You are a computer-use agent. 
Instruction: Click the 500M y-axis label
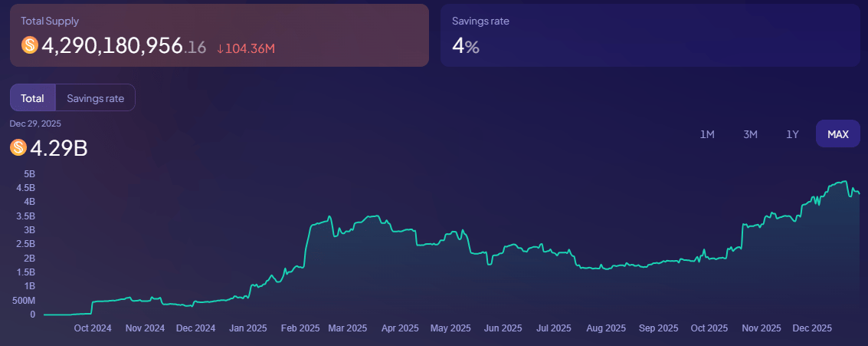click(25, 301)
